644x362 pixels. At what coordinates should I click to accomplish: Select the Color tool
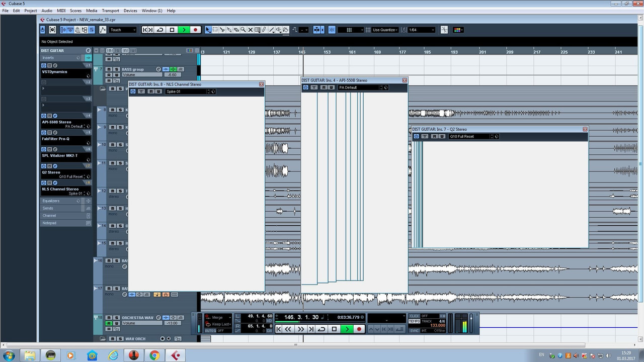coord(285,30)
